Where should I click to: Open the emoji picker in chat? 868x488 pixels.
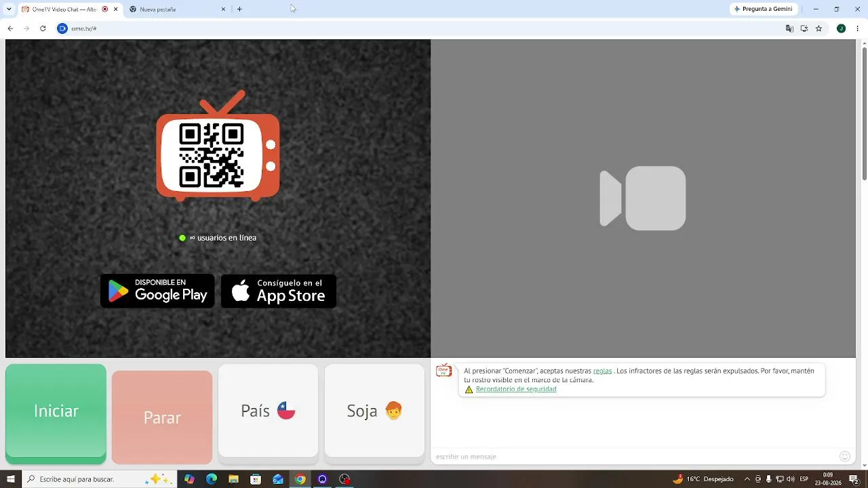tap(844, 456)
